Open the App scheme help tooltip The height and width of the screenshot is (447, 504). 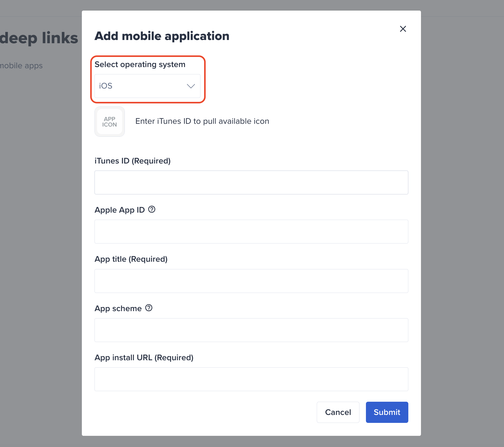coord(149,308)
